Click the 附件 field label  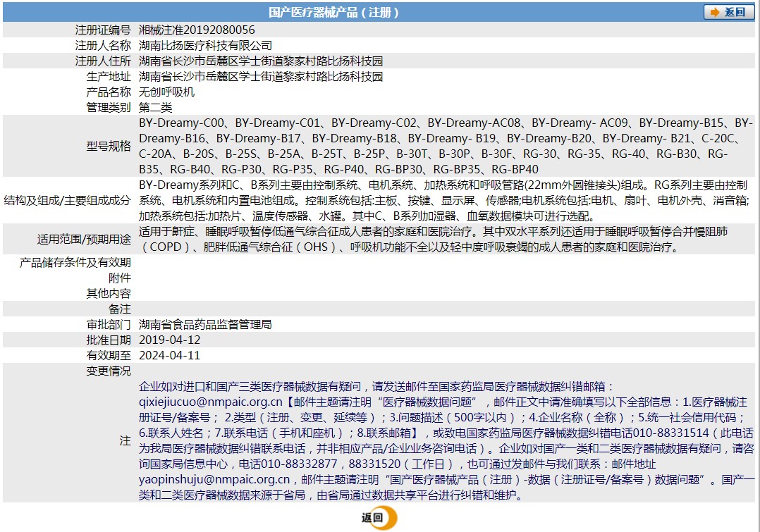pos(120,278)
